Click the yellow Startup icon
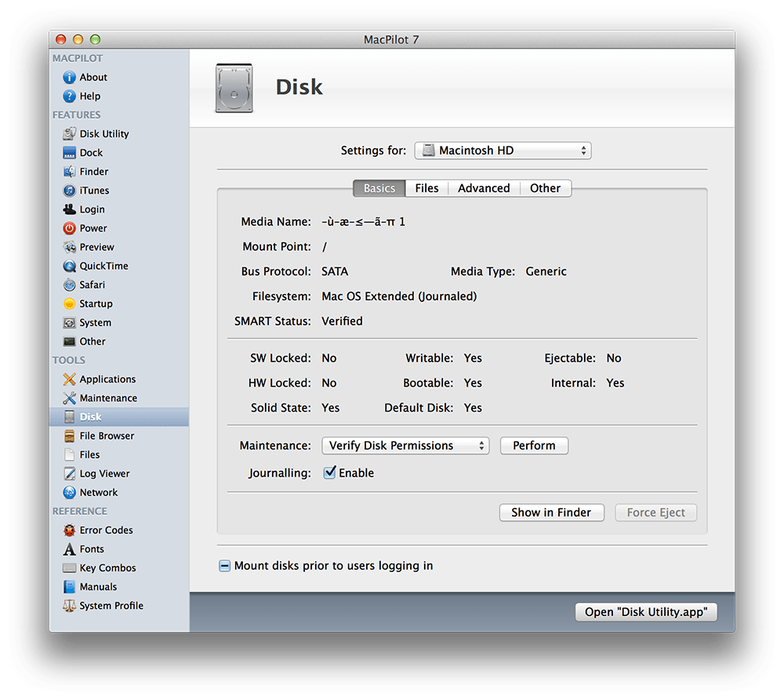This screenshot has height=700, width=784. 69,303
